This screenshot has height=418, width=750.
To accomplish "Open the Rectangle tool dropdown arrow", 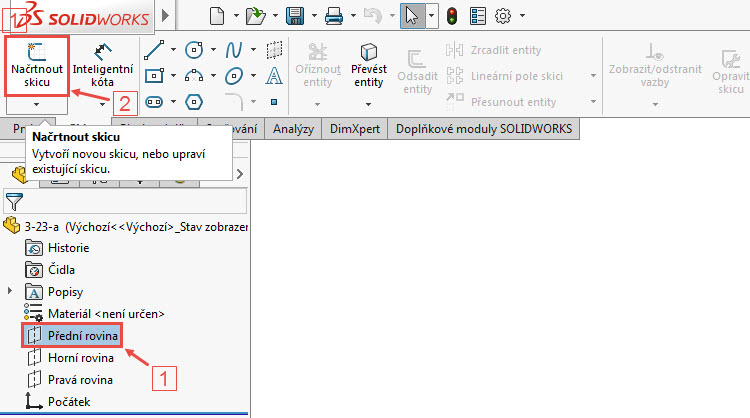I will point(173,75).
